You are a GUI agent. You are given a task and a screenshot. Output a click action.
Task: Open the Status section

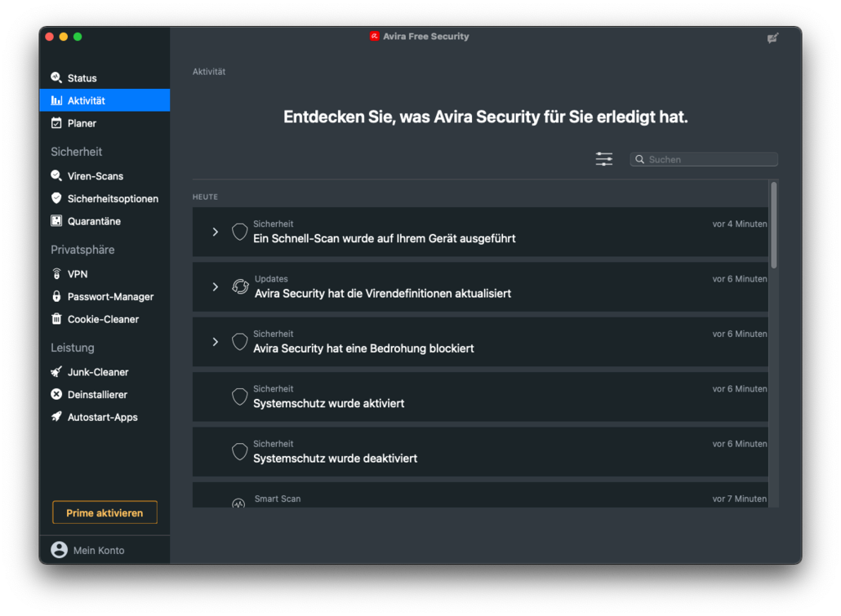coord(82,78)
